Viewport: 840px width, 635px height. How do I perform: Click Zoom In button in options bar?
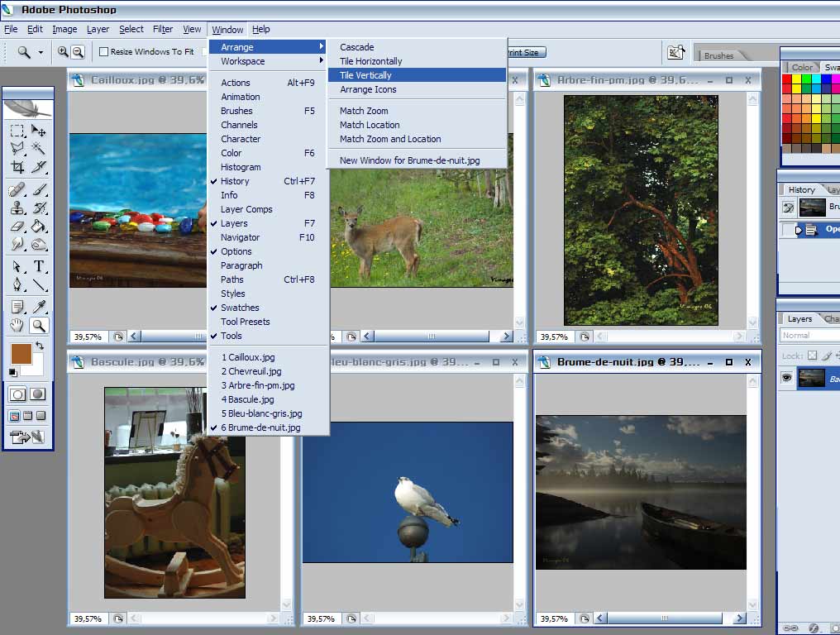point(63,52)
